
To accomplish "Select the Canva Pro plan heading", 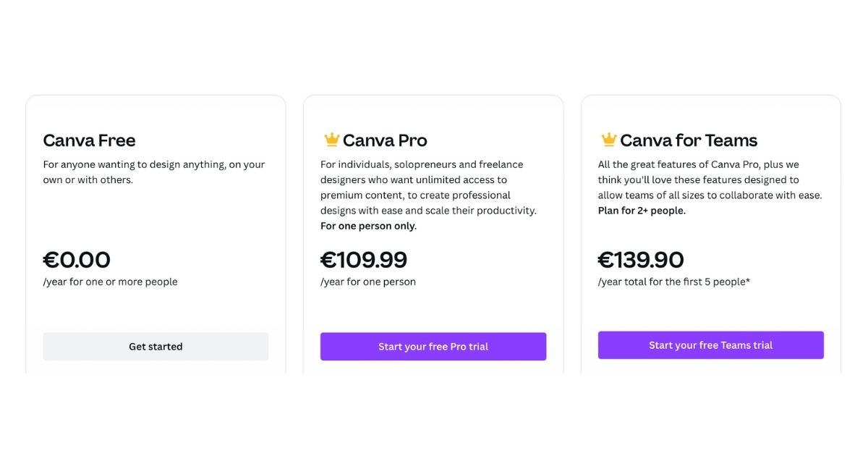I will click(x=385, y=140).
